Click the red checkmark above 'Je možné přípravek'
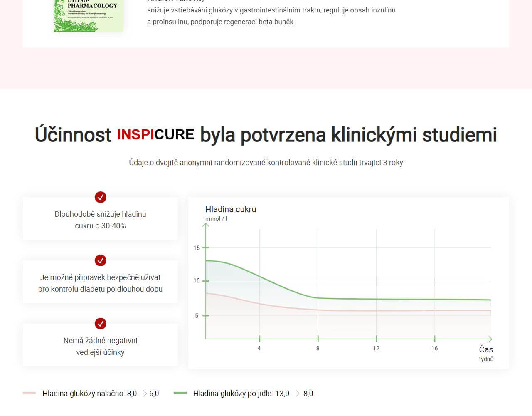This screenshot has width=532, height=416. coord(101,260)
